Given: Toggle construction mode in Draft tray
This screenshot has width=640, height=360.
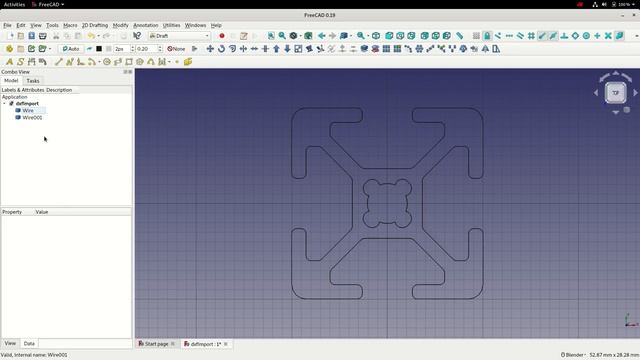Looking at the screenshot, I should tap(89, 49).
